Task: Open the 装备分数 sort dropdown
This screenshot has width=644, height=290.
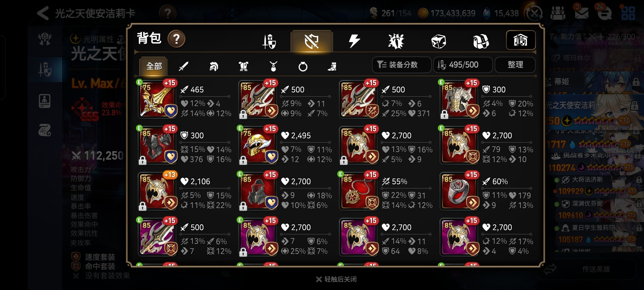Action: point(401,65)
